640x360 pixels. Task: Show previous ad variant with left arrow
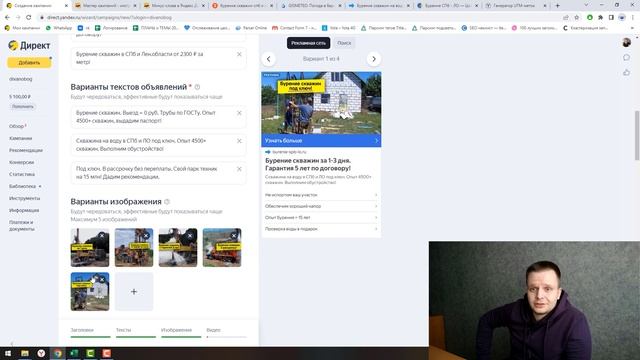pos(269,59)
